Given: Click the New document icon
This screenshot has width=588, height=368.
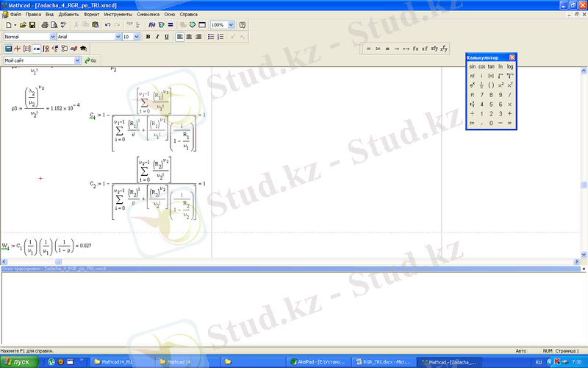Looking at the screenshot, I should 9,25.
